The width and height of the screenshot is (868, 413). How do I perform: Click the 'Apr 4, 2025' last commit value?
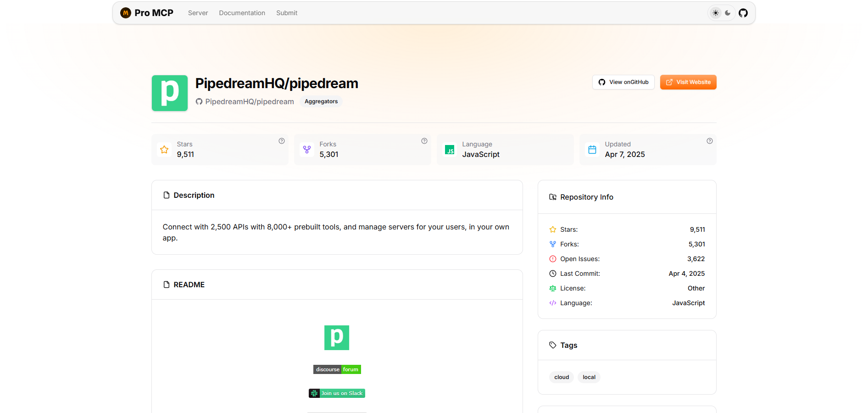687,273
